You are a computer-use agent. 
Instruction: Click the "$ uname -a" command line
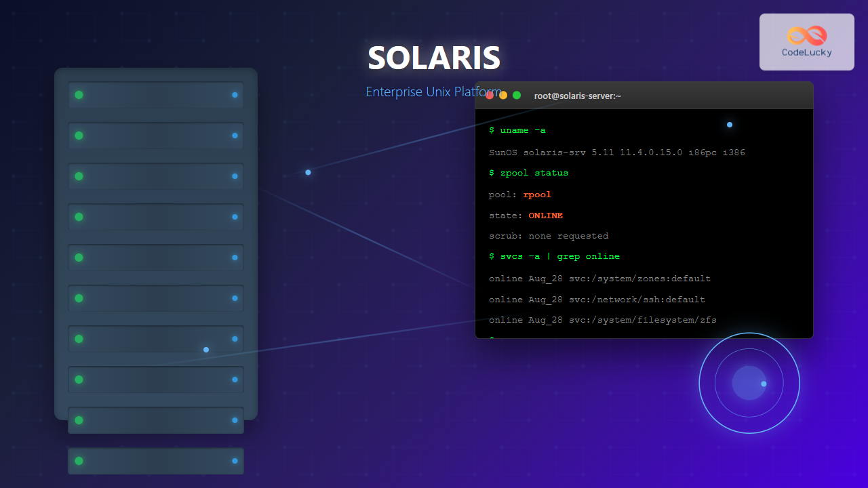pyautogui.click(x=517, y=130)
